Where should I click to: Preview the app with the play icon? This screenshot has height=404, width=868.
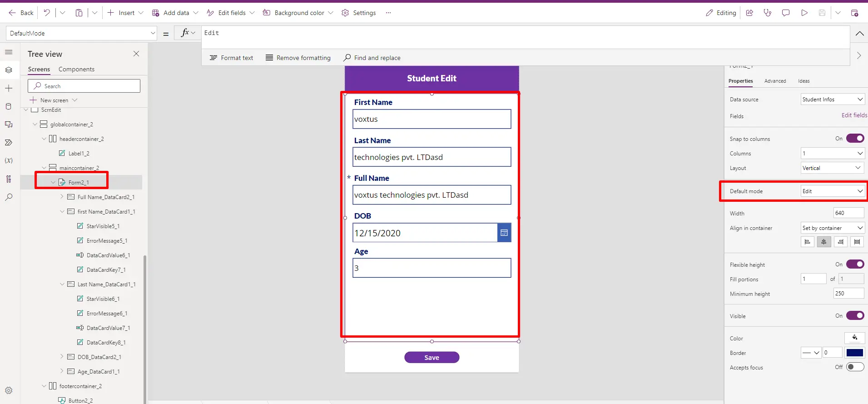click(x=804, y=13)
